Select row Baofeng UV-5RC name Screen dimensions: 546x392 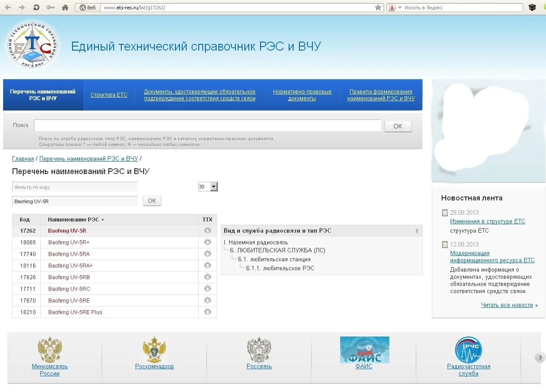(x=69, y=289)
